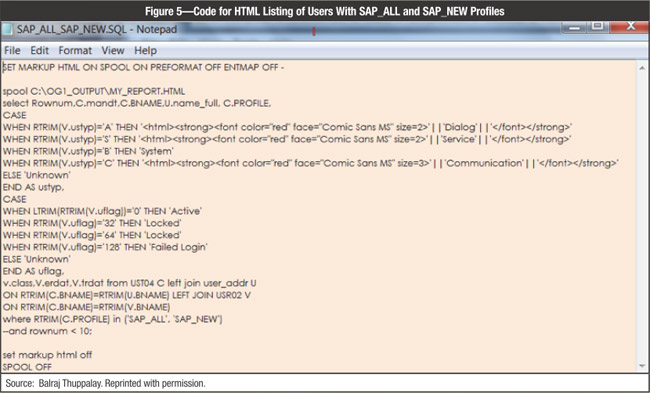The image size is (650, 393).
Task: Click the line containing 'Dialog'
Action: [287, 127]
